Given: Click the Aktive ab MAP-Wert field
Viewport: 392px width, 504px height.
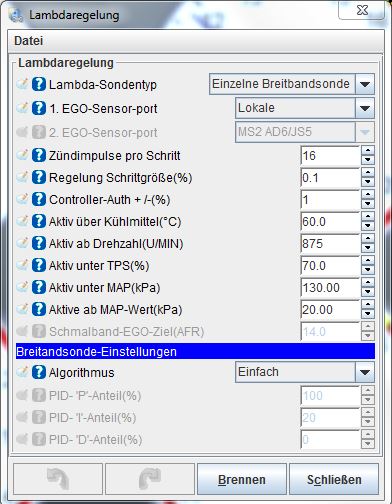Looking at the screenshot, I should pyautogui.click(x=330, y=310).
